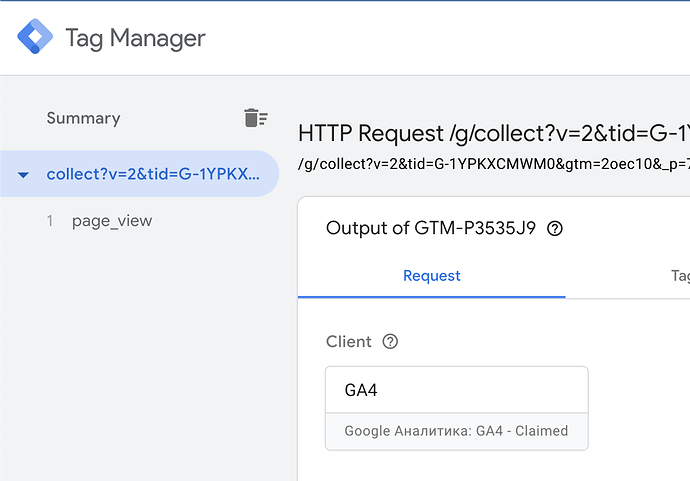Image resolution: width=690 pixels, height=481 pixels.
Task: Open the help icon next to Client
Action: (390, 341)
